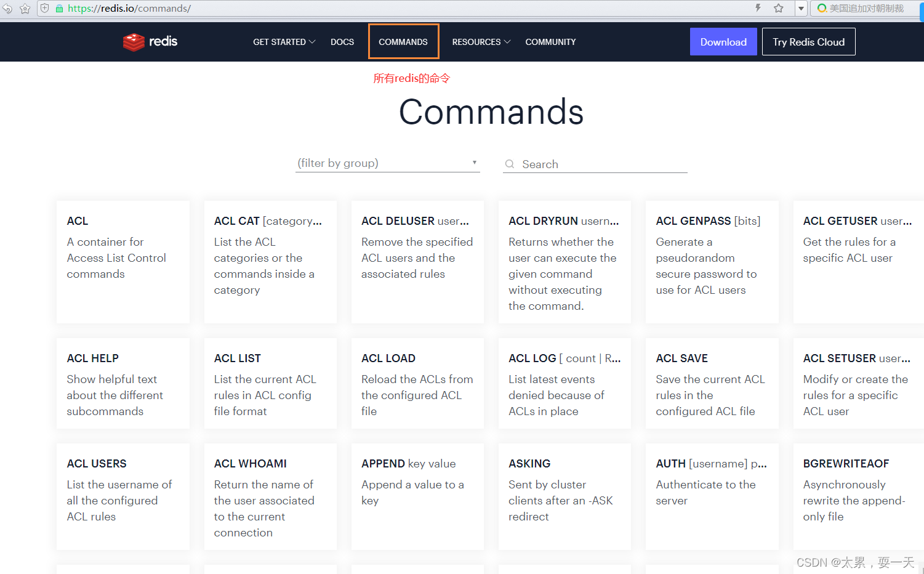Open the ACL DRYRUN command card
The width and height of the screenshot is (924, 574).
point(564,262)
